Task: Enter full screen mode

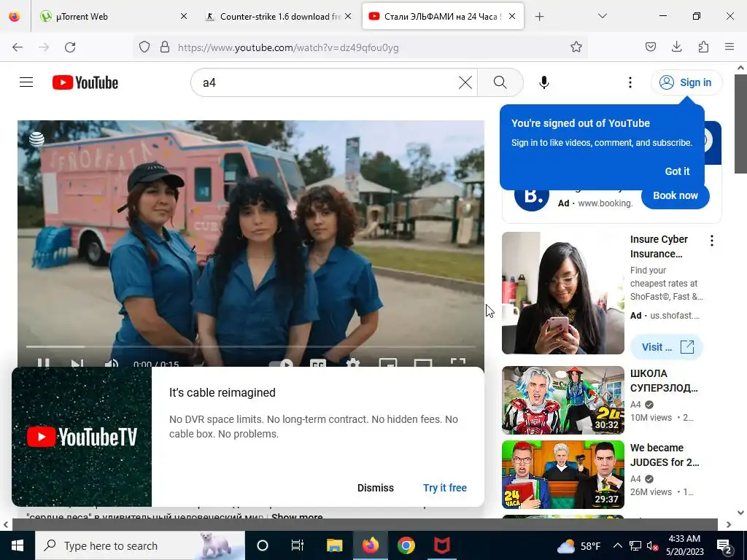Action: click(x=458, y=363)
